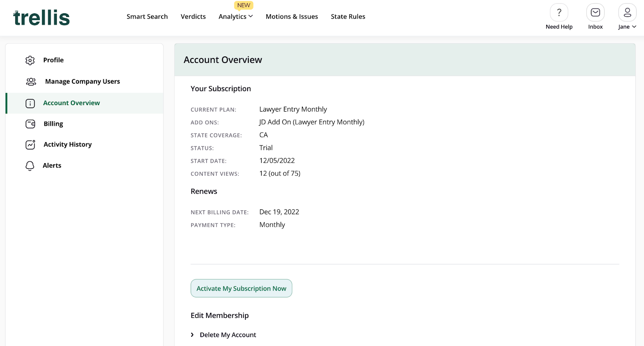This screenshot has height=346, width=644.
Task: Click the content views value 12 (out of 75)
Action: coord(280,174)
